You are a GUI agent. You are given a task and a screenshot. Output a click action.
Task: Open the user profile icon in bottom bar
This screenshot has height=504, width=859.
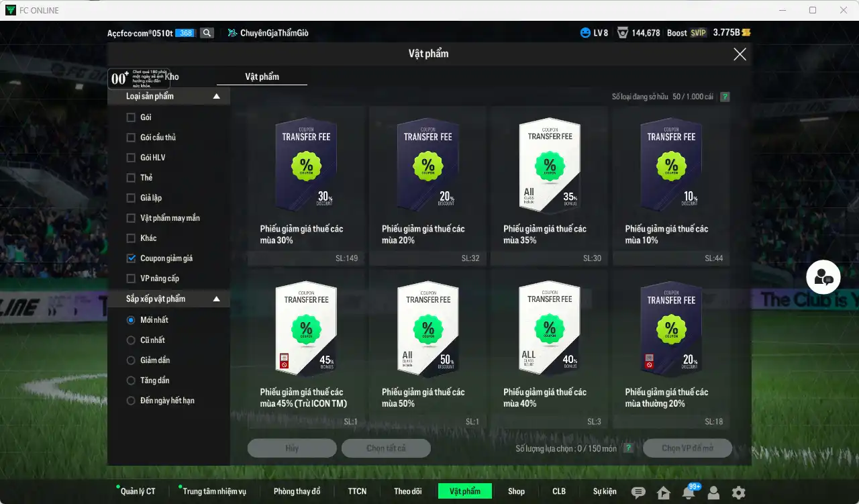click(713, 493)
